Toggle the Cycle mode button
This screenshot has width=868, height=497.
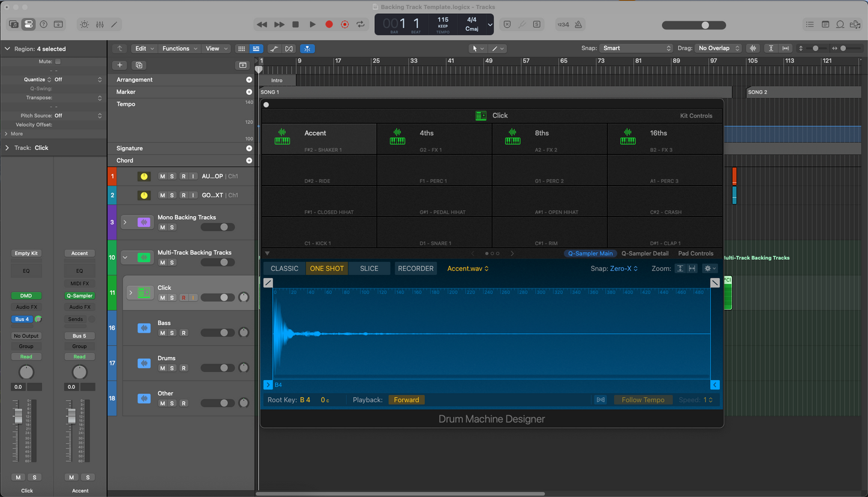[360, 25]
